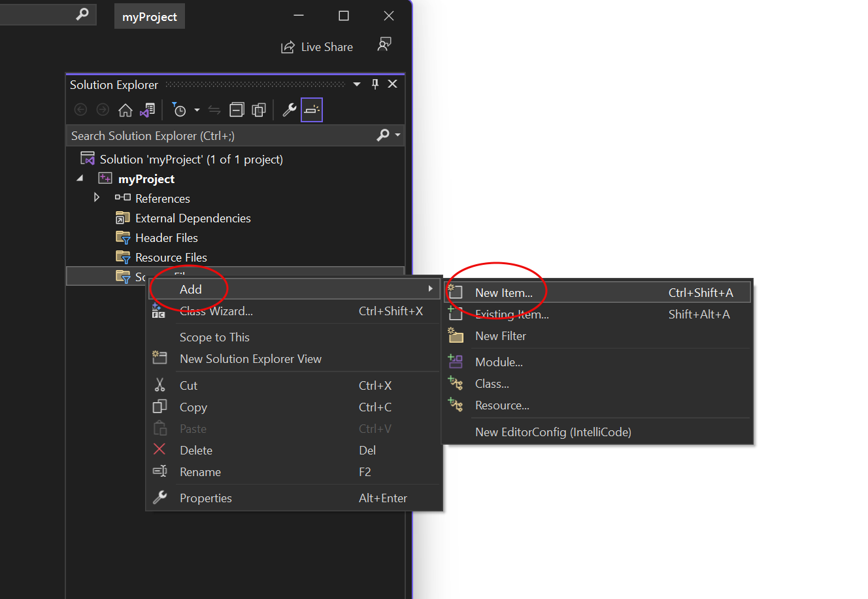
Task: Click the Collapse All icon
Action: click(x=237, y=110)
